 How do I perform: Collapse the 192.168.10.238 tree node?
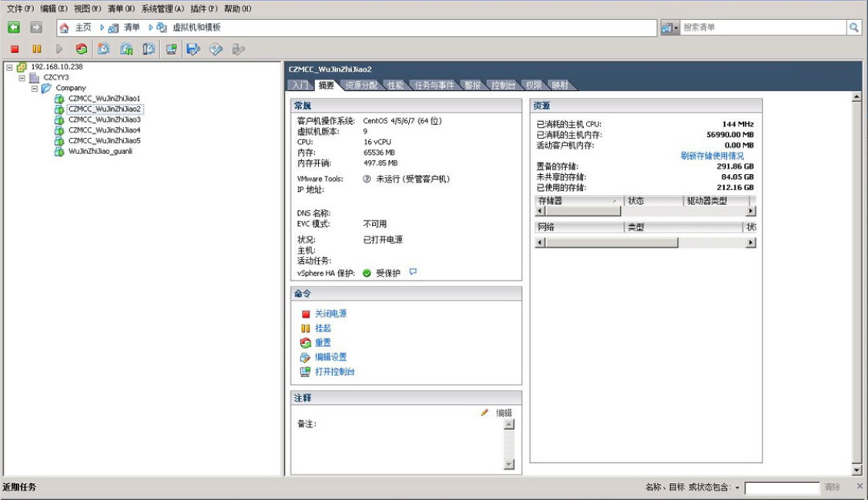click(x=9, y=67)
